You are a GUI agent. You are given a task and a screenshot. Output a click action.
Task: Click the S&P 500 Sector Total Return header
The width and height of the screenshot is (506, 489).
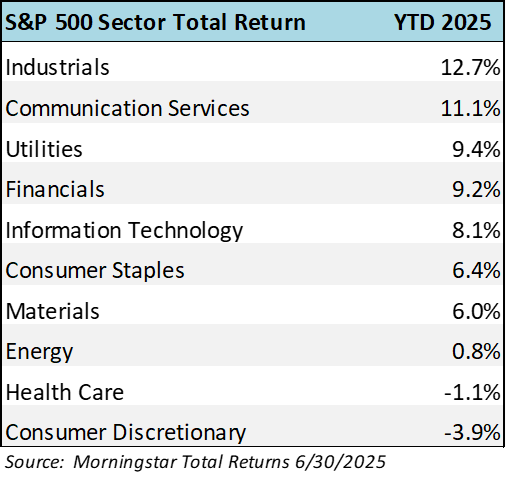155,22
